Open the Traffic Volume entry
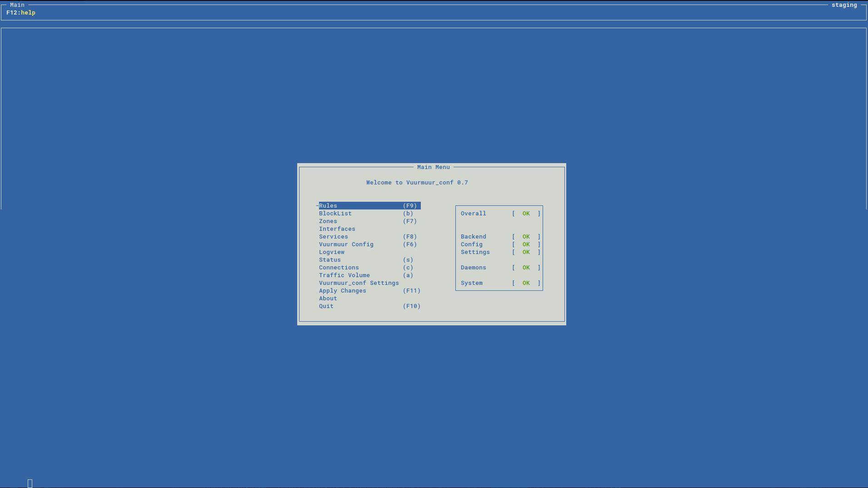This screenshot has height=488, width=868. [x=369, y=275]
